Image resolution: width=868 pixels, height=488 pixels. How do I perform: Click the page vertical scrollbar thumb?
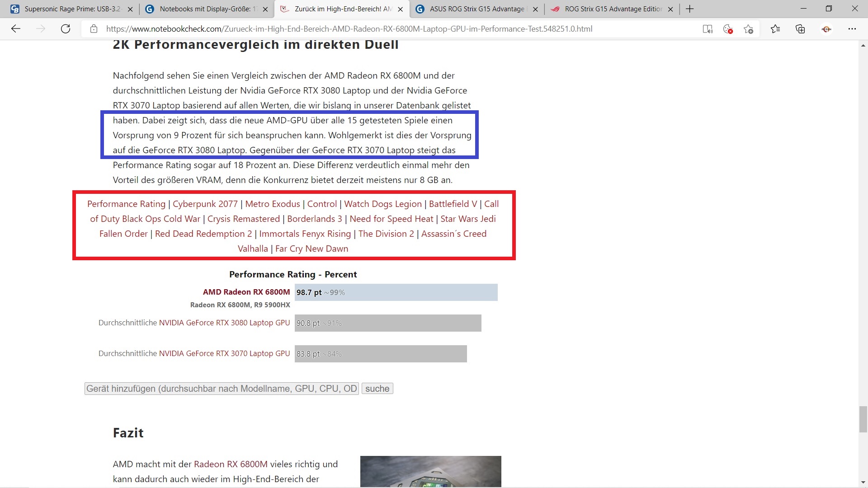click(x=863, y=419)
